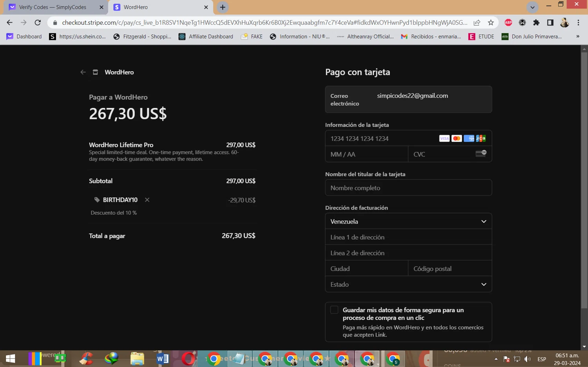Click Línea 2 de dirección field
This screenshot has height=367, width=588.
[408, 253]
